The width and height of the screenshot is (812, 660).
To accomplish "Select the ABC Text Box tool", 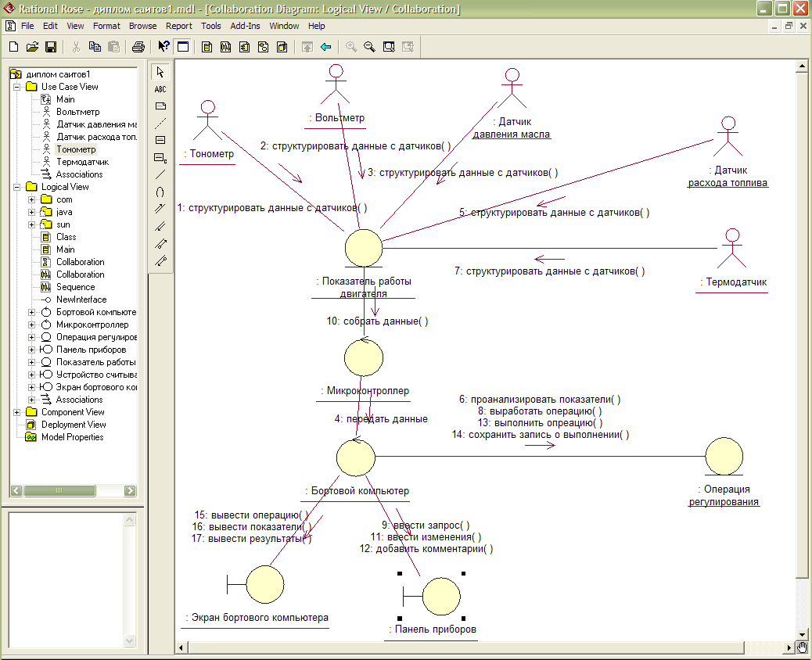I will click(160, 89).
